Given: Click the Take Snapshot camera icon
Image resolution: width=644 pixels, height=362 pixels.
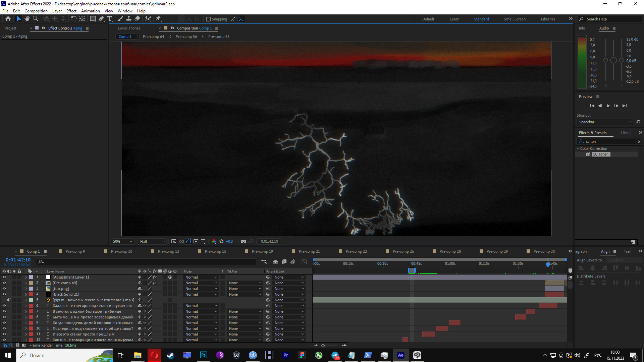Looking at the screenshot, I should [244, 241].
